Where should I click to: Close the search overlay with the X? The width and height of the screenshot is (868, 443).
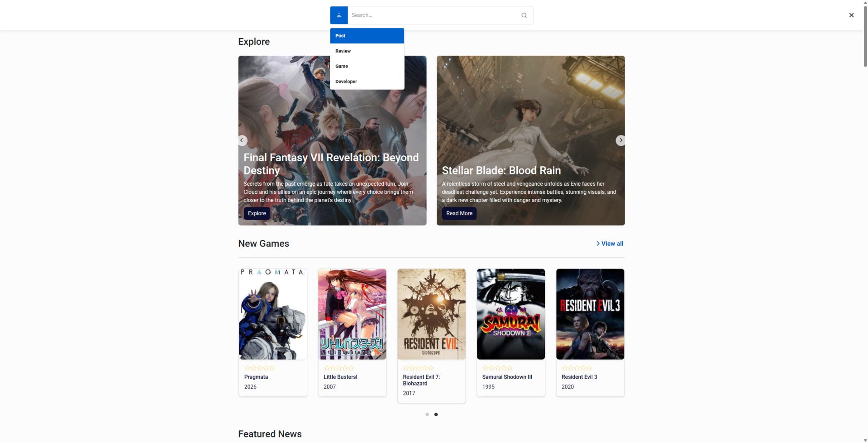(x=851, y=15)
